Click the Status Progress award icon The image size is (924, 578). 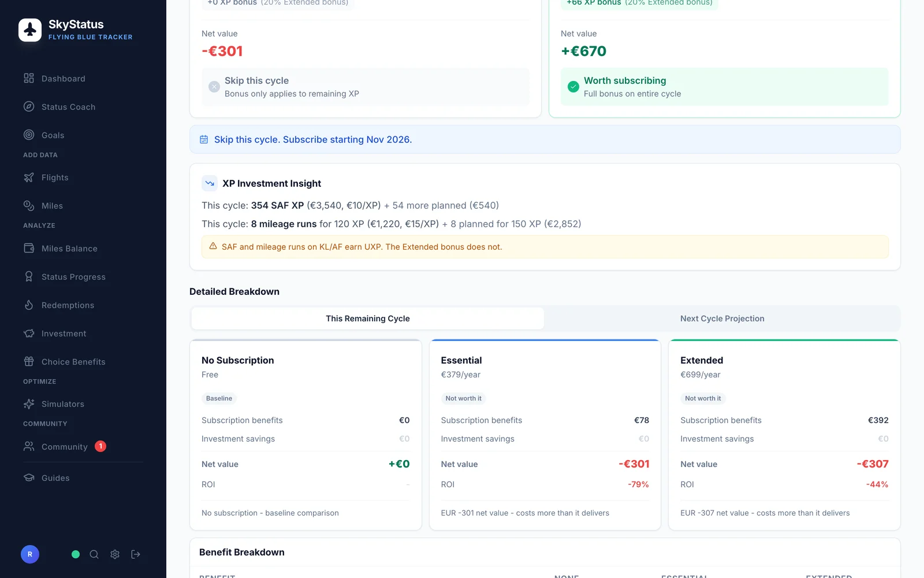point(29,276)
